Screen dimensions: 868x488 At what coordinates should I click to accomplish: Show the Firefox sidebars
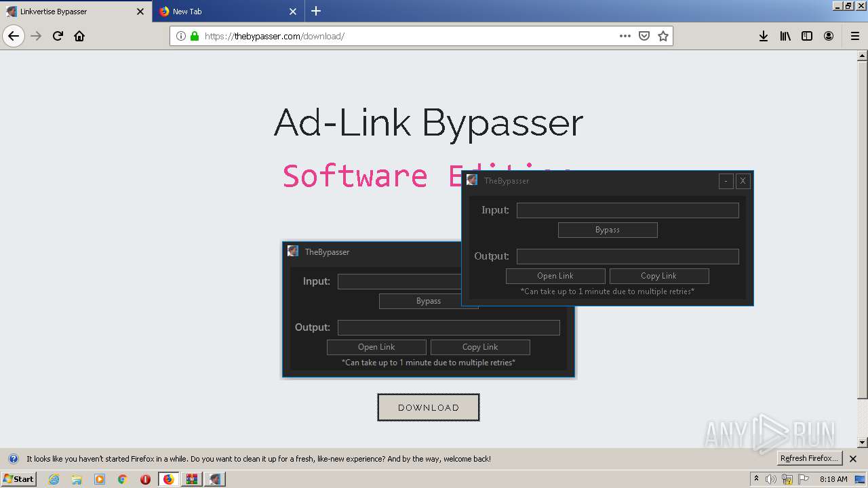point(807,36)
